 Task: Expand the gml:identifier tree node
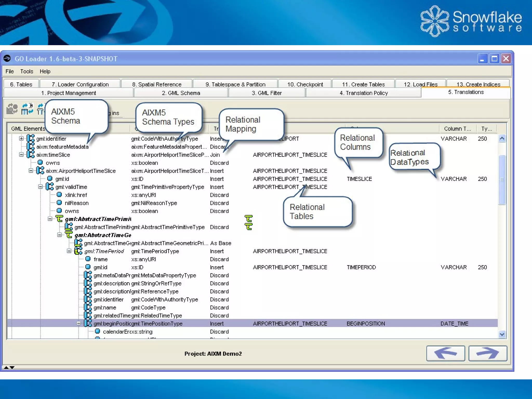(x=21, y=139)
